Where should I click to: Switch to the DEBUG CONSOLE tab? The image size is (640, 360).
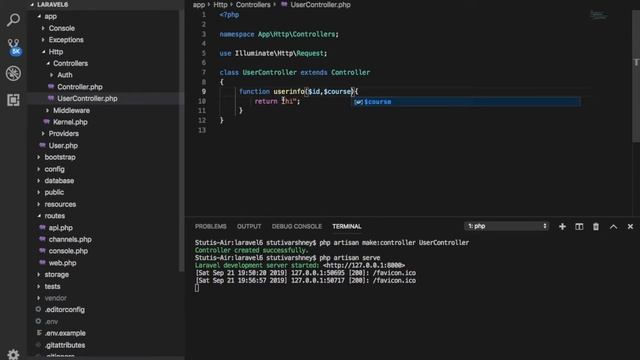pyautogui.click(x=297, y=227)
